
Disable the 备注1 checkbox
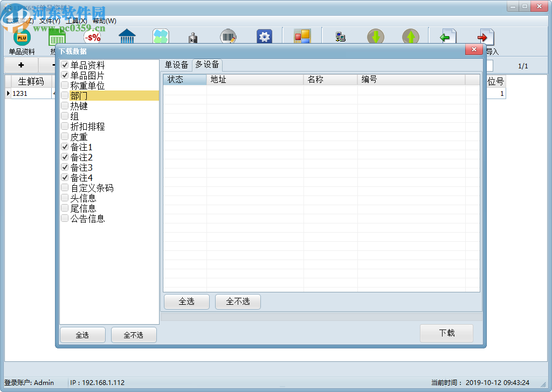(65, 146)
